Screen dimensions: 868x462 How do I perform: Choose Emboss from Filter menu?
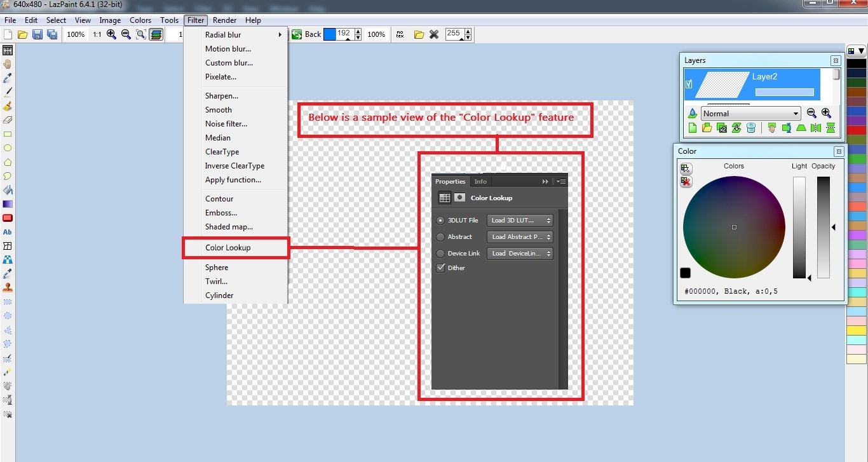click(x=221, y=213)
